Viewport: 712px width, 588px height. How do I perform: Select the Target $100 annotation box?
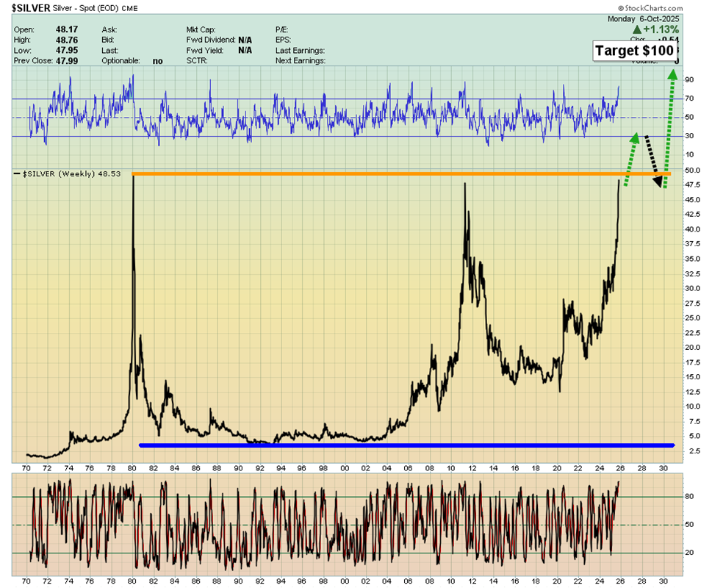[x=634, y=51]
